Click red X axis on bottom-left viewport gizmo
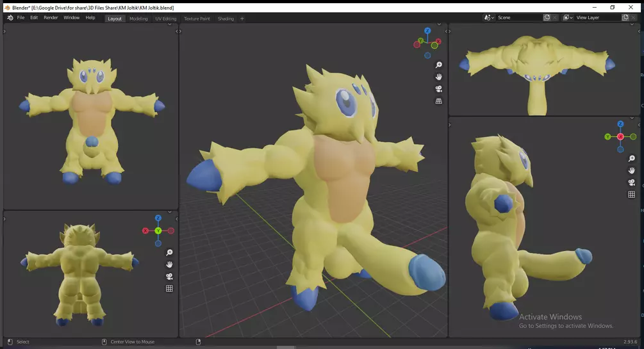Viewport: 644px width, 349px height. [145, 231]
